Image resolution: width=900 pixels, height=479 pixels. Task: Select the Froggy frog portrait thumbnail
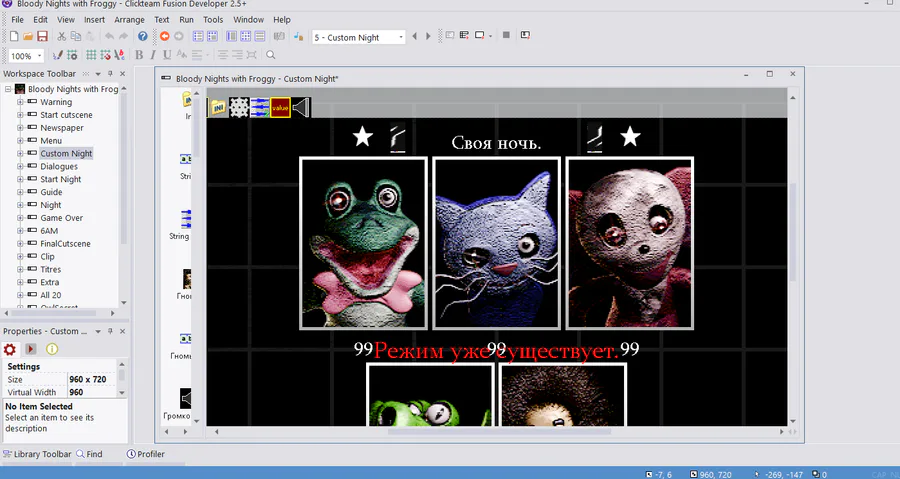(363, 243)
